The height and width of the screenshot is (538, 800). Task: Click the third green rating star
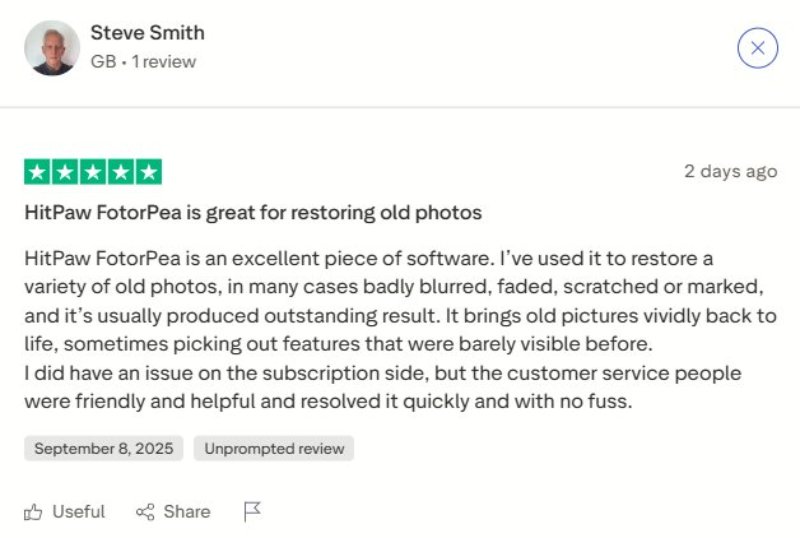point(92,172)
